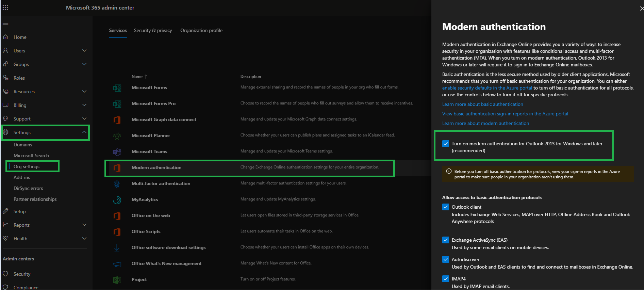The height and width of the screenshot is (290, 644).
Task: Open Domains under Settings
Action: [x=23, y=145]
